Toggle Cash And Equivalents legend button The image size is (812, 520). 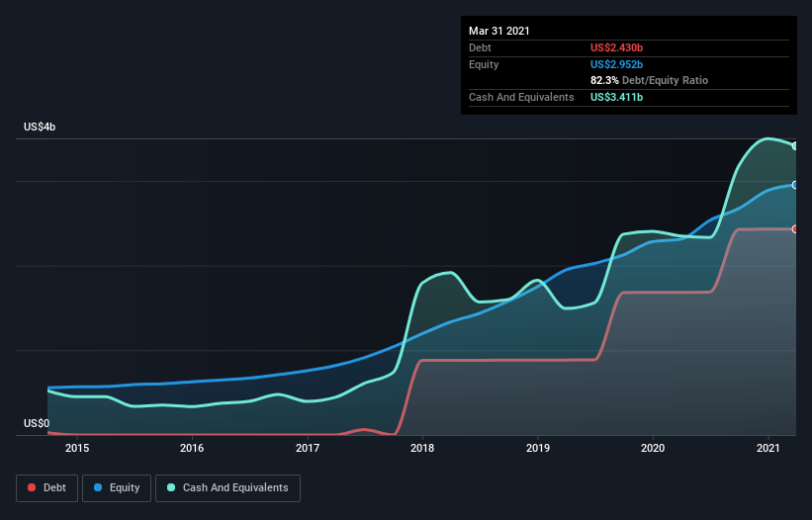(x=227, y=488)
